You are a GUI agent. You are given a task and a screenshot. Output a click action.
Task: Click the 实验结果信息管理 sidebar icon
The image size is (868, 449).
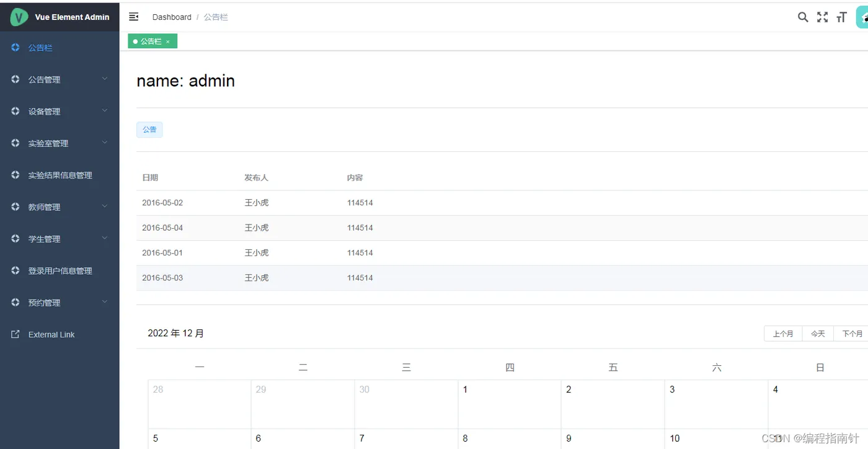(x=15, y=175)
